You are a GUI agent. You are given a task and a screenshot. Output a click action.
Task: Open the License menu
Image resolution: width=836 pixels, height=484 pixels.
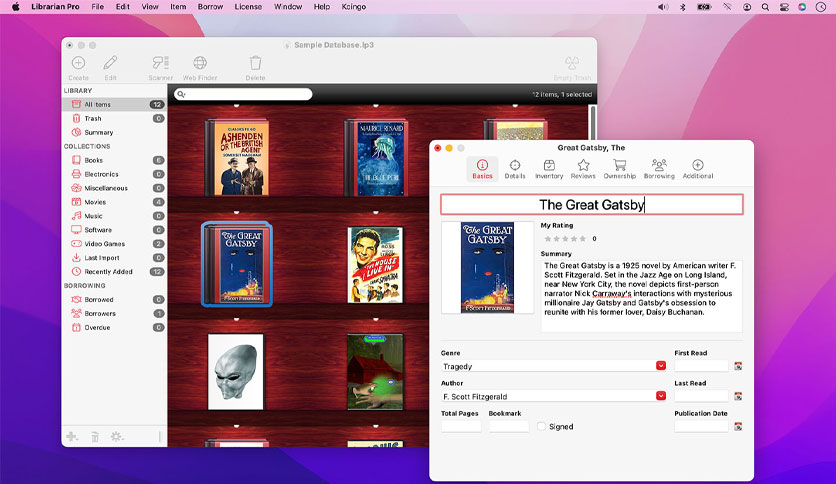click(x=248, y=7)
